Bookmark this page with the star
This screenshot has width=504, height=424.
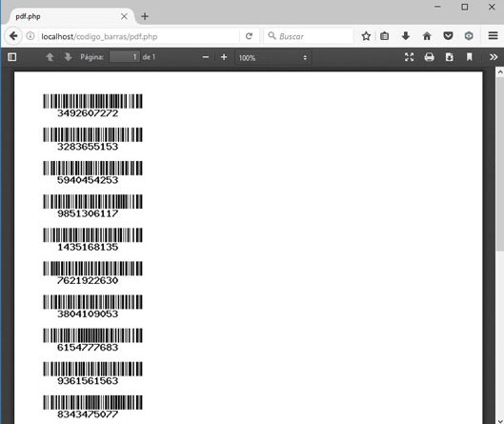(366, 36)
